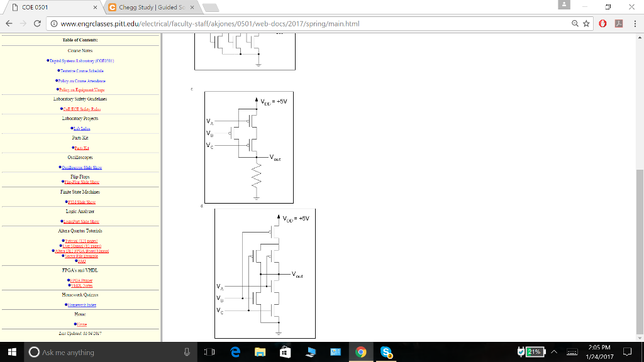The width and height of the screenshot is (644, 362).
Task: Open the clock showing 2:05 PM
Action: tap(599, 352)
